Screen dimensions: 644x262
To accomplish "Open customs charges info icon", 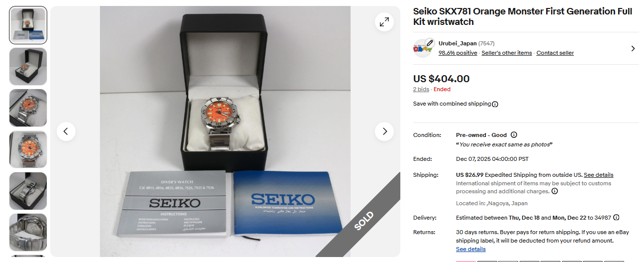I will (554, 191).
